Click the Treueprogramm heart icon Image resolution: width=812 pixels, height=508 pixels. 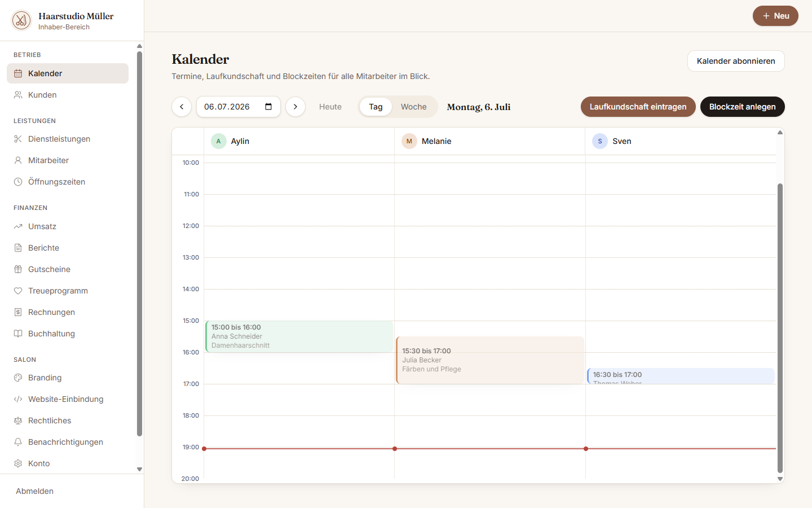point(18,291)
